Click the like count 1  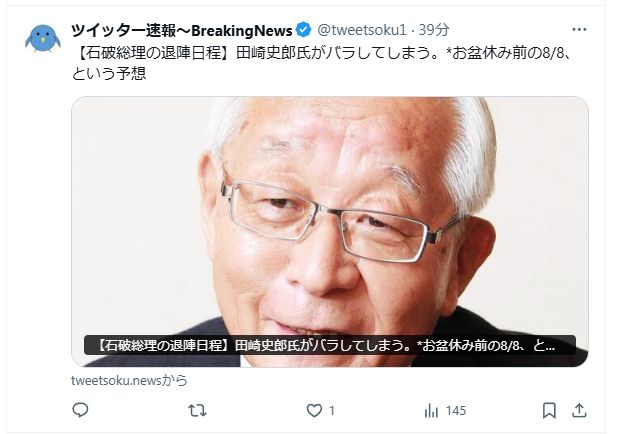[x=332, y=411]
